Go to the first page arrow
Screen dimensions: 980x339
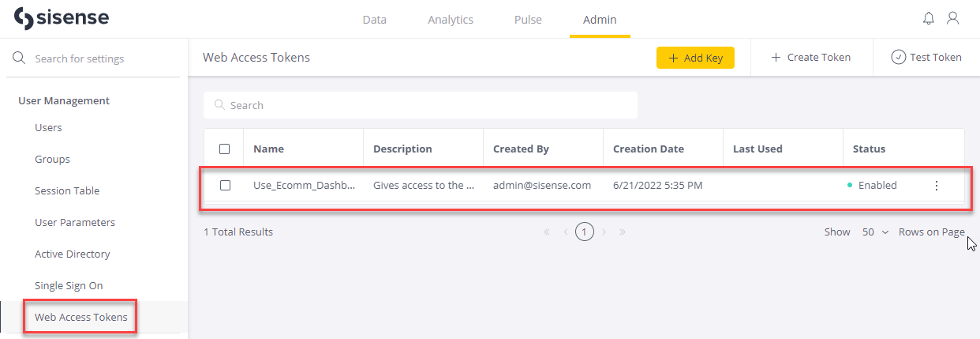coord(547,232)
